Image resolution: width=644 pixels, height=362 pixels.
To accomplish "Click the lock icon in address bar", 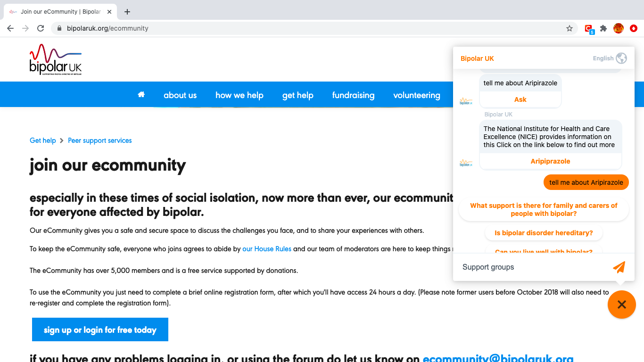I will [x=59, y=28].
